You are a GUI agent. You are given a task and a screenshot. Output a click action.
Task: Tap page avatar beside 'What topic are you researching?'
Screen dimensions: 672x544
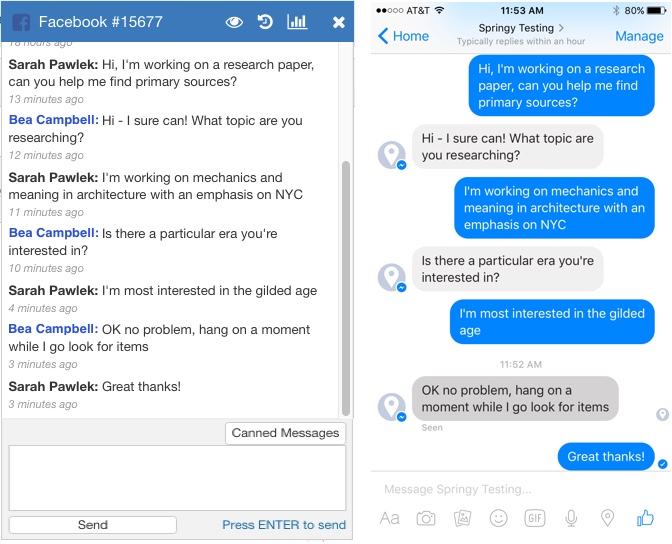[392, 155]
